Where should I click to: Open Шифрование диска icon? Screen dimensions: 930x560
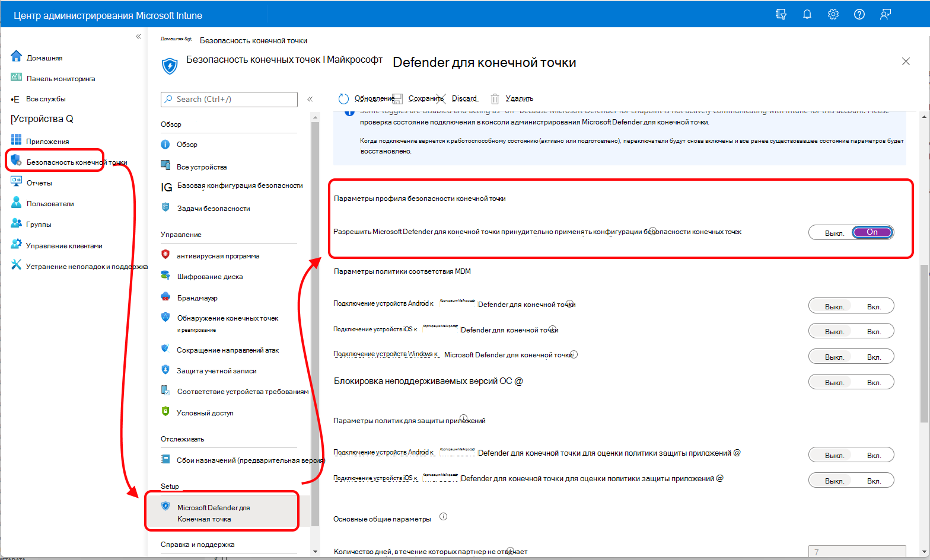pyautogui.click(x=165, y=276)
